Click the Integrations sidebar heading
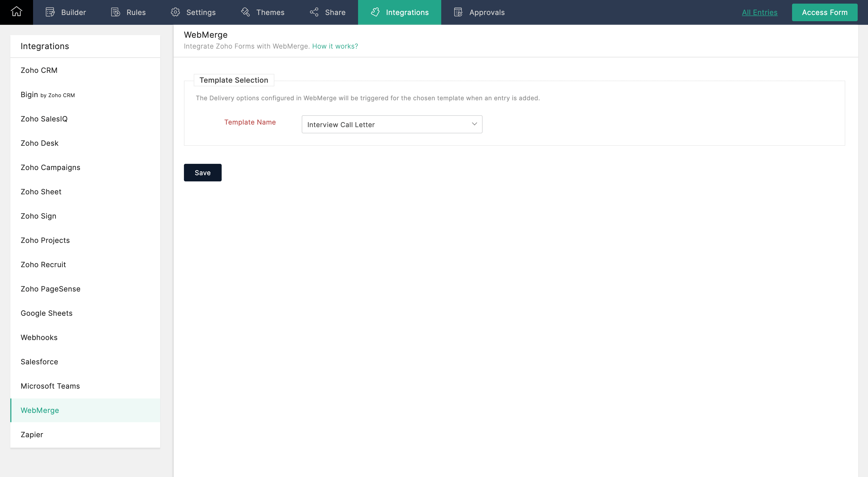 coord(45,46)
